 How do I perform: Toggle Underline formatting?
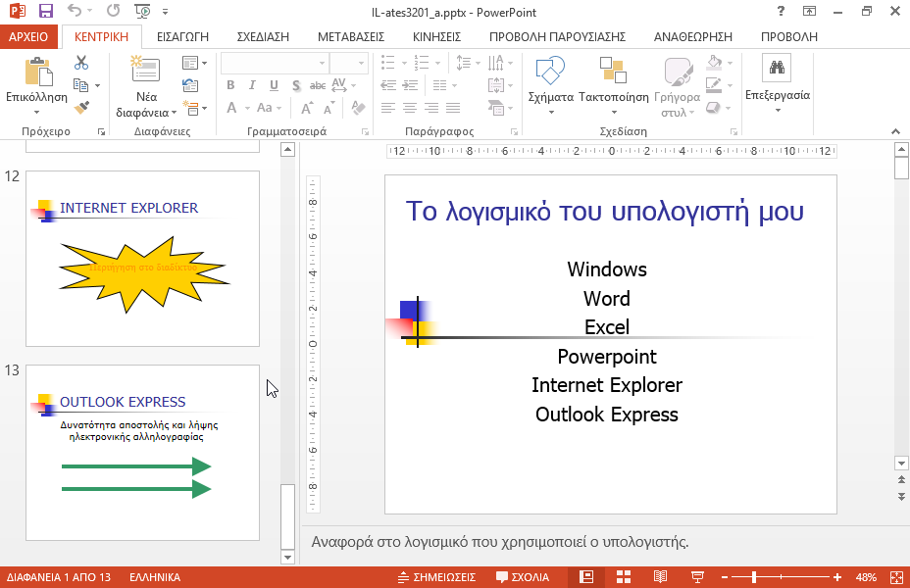pos(274,85)
